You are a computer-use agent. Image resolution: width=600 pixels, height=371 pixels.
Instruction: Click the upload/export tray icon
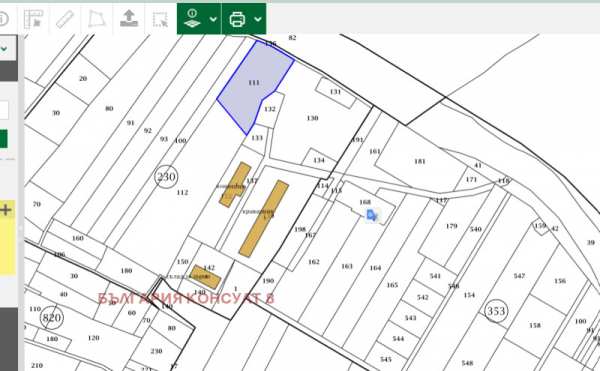click(x=129, y=18)
